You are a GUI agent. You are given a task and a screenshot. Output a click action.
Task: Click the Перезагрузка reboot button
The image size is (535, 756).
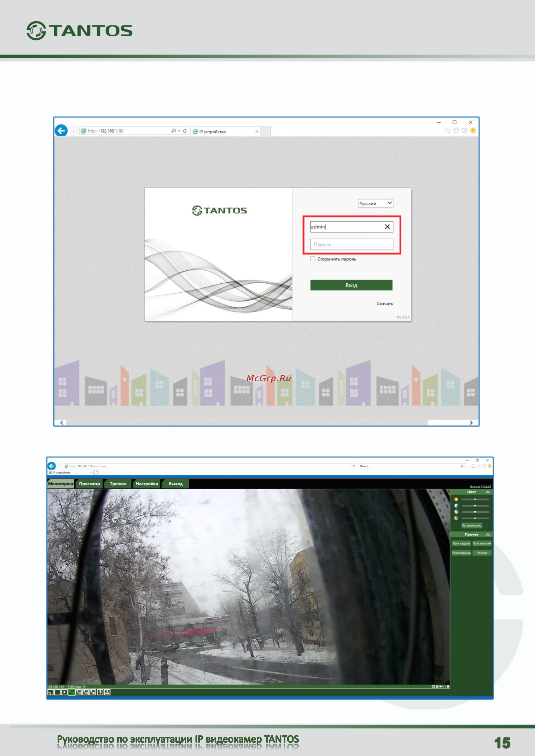pyautogui.click(x=462, y=553)
